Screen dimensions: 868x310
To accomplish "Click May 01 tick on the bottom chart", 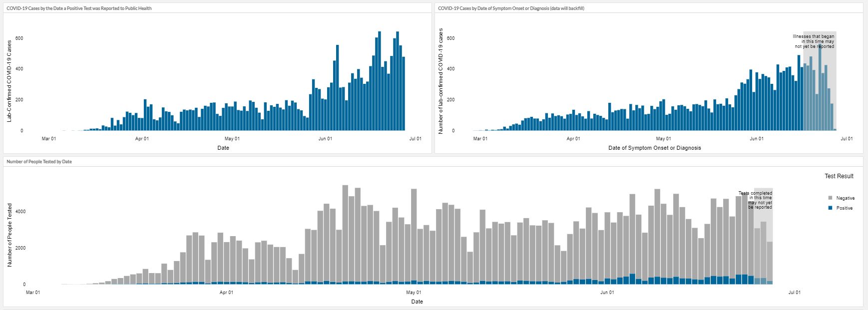I will coord(414,293).
